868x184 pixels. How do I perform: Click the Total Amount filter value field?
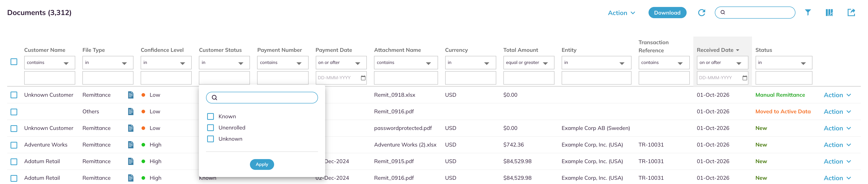click(529, 78)
